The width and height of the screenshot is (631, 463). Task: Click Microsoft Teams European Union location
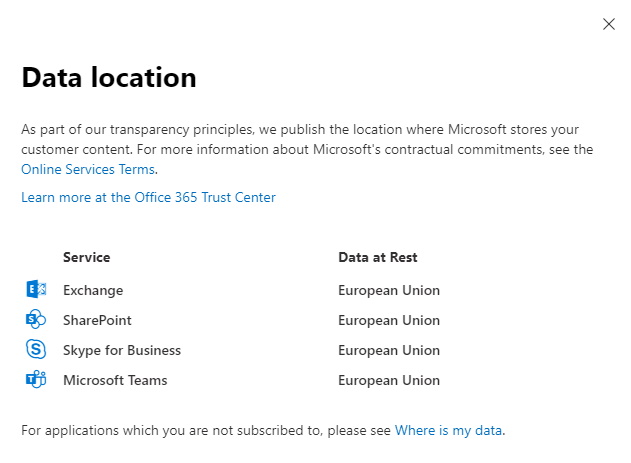coord(389,380)
